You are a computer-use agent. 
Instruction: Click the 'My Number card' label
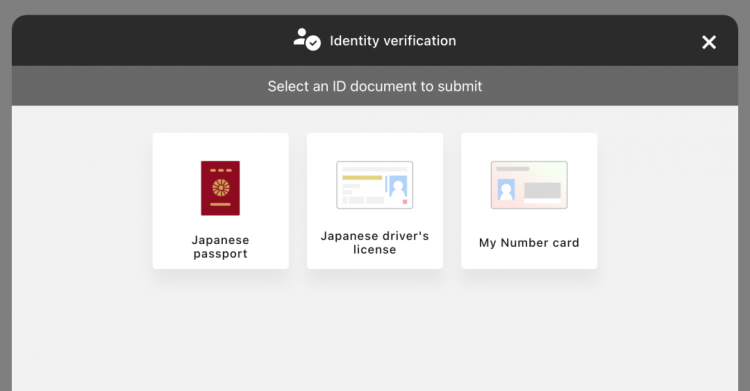(x=529, y=243)
